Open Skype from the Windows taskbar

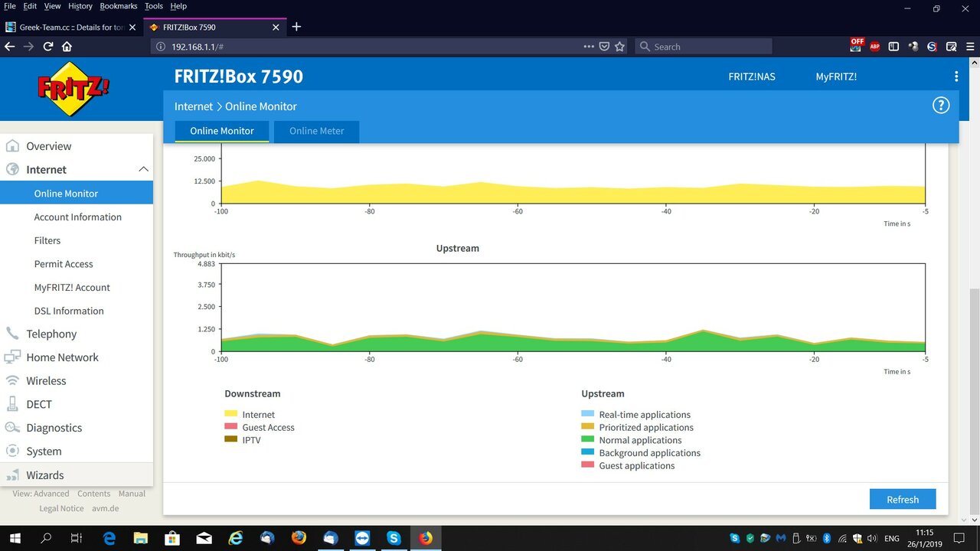(x=394, y=538)
